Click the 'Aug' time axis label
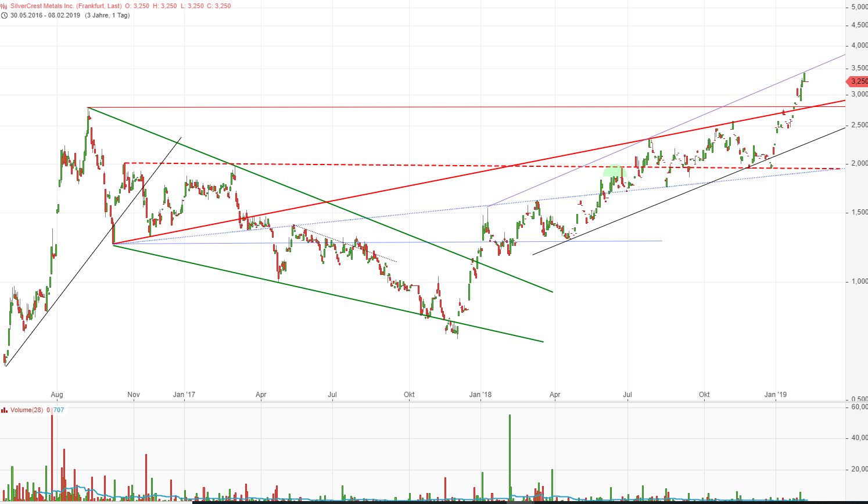This screenshot has width=868, height=504. tap(56, 395)
